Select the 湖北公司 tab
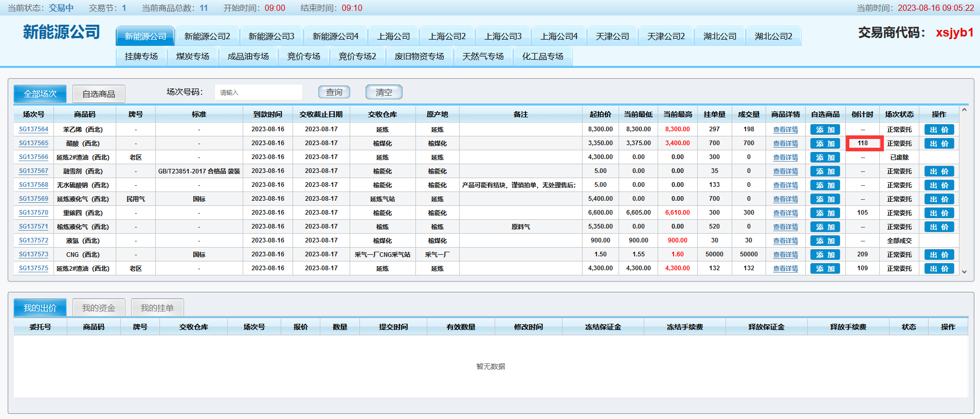This screenshot has width=980, height=419. click(x=720, y=36)
